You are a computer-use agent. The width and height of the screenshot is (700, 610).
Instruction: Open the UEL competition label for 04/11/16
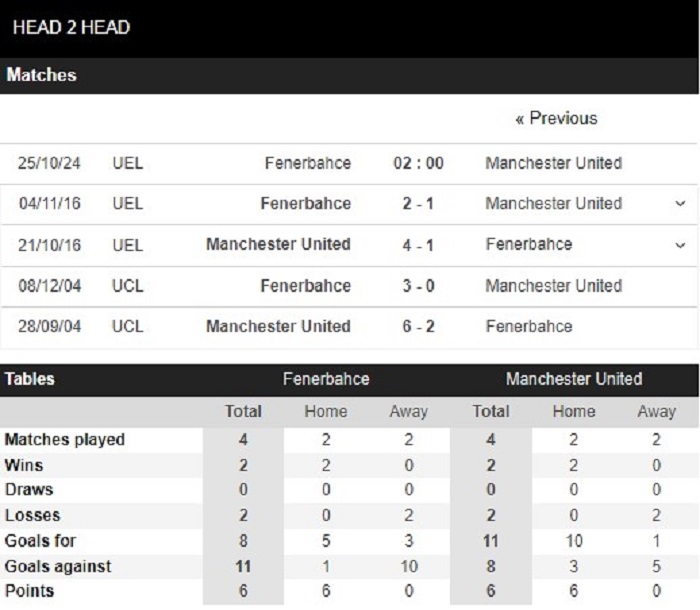coord(128,204)
